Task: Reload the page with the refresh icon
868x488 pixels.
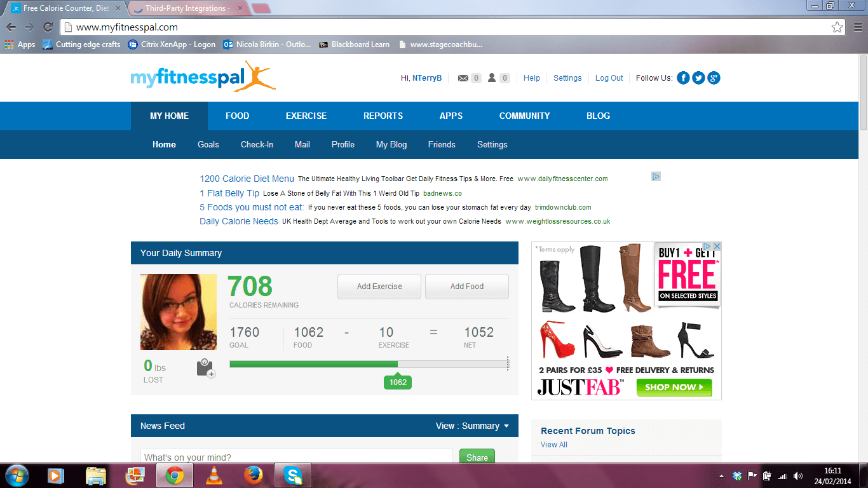Action: (x=48, y=27)
